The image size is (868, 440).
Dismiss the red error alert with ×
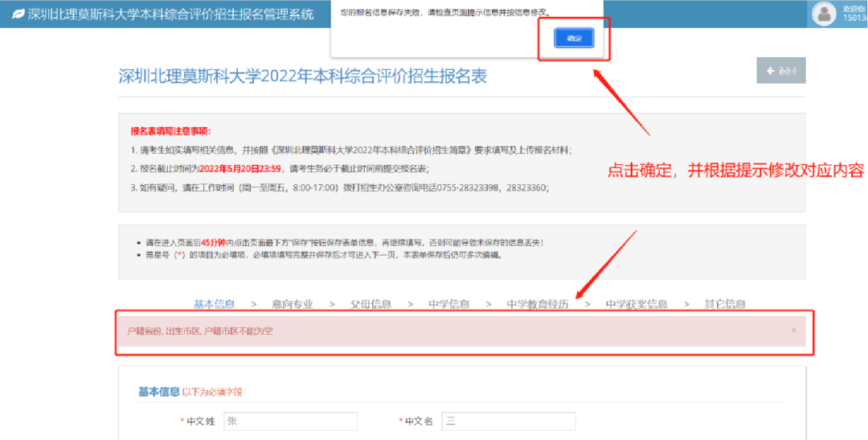(793, 331)
